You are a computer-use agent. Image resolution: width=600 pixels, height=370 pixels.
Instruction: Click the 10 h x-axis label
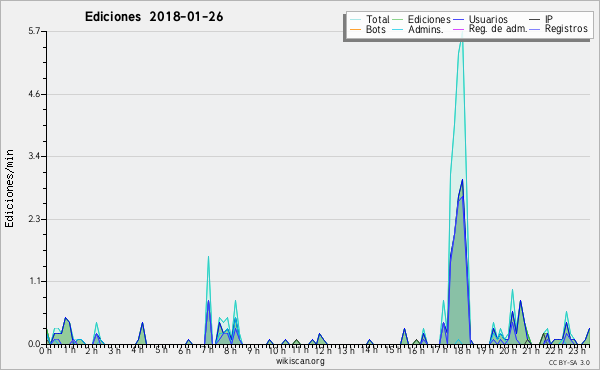coord(277,350)
